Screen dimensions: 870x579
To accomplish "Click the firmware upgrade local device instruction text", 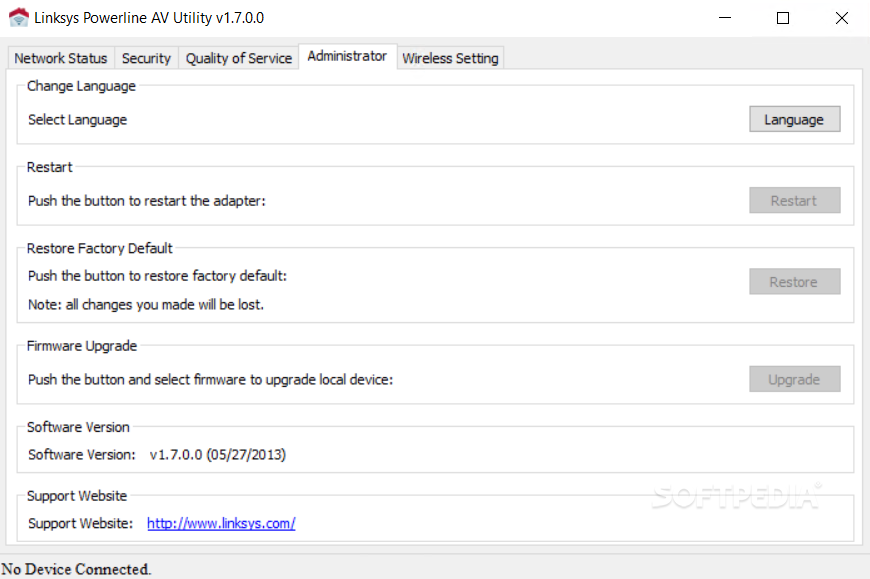I will pyautogui.click(x=210, y=379).
